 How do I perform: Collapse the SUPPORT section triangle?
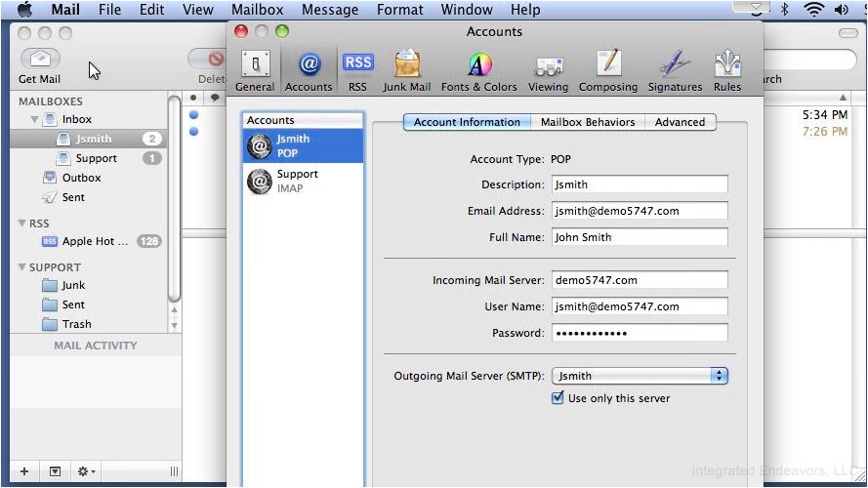(x=21, y=266)
